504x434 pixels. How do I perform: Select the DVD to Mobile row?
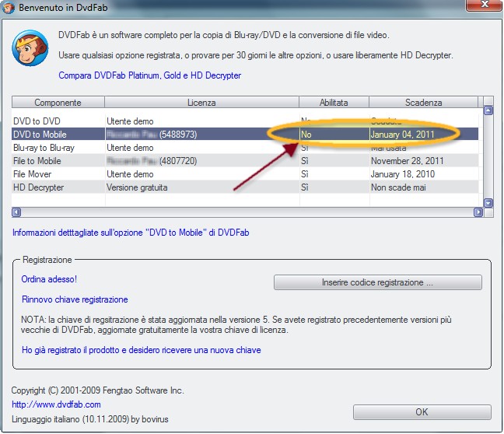tap(245, 135)
